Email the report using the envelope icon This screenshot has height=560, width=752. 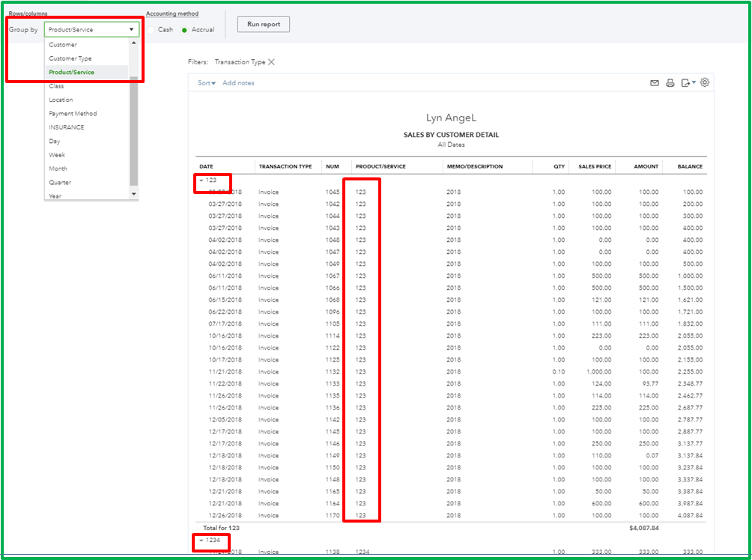click(654, 83)
